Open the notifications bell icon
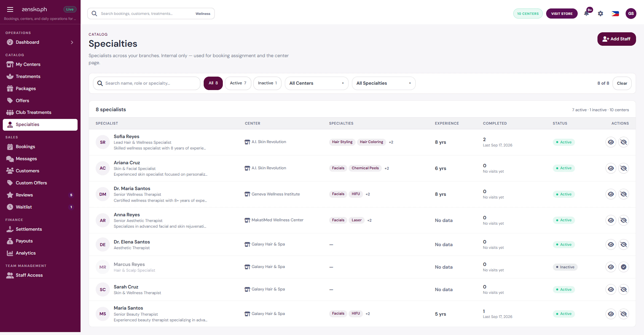The width and height of the screenshot is (644, 335). 586,13
